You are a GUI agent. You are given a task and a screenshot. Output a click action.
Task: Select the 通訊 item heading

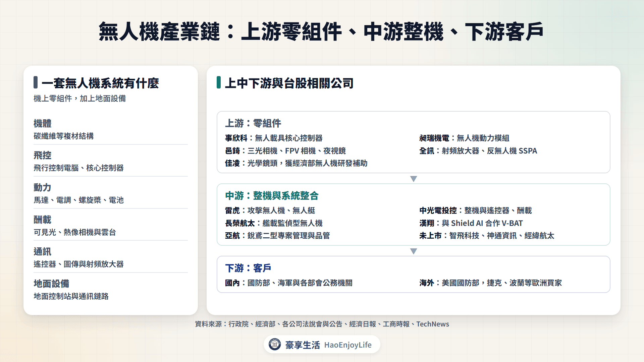[x=43, y=251]
